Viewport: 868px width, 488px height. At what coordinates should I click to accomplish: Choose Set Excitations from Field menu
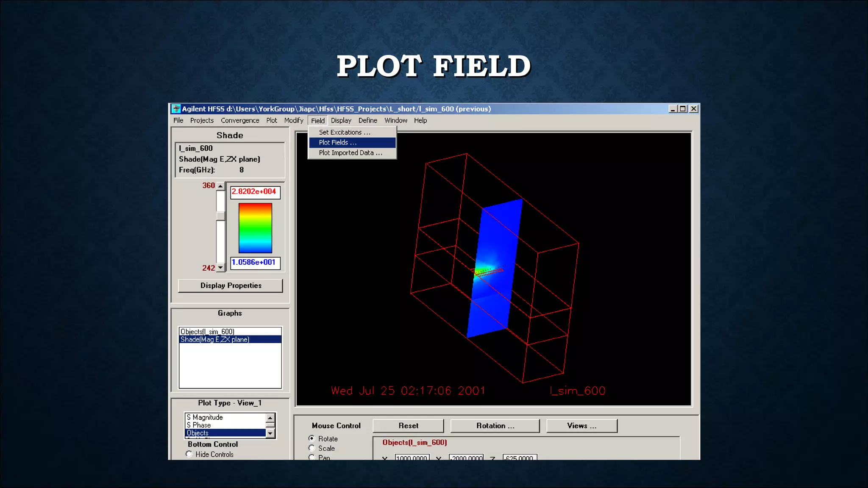click(x=352, y=132)
